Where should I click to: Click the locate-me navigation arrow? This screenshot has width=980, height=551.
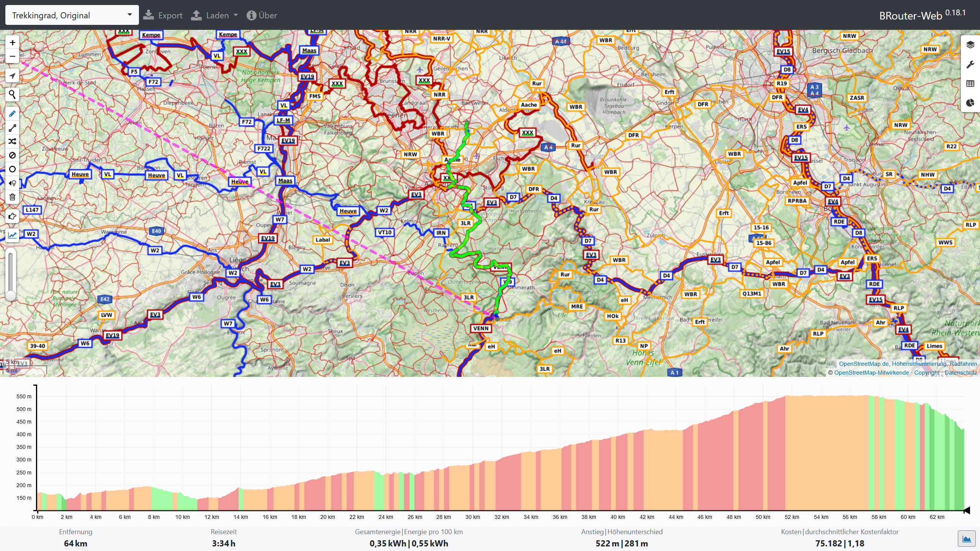tap(12, 75)
